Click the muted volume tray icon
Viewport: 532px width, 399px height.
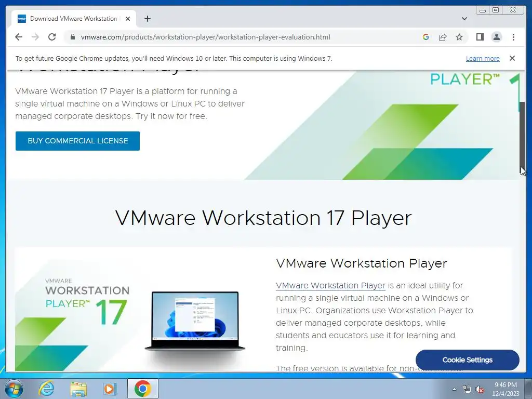tap(480, 389)
